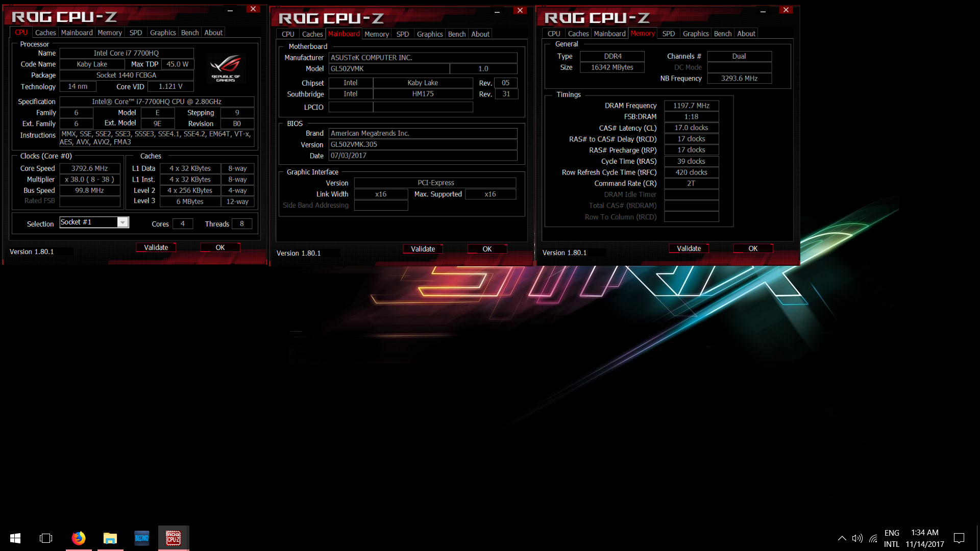
Task: Click OK in the Mainboard window
Action: click(487, 249)
